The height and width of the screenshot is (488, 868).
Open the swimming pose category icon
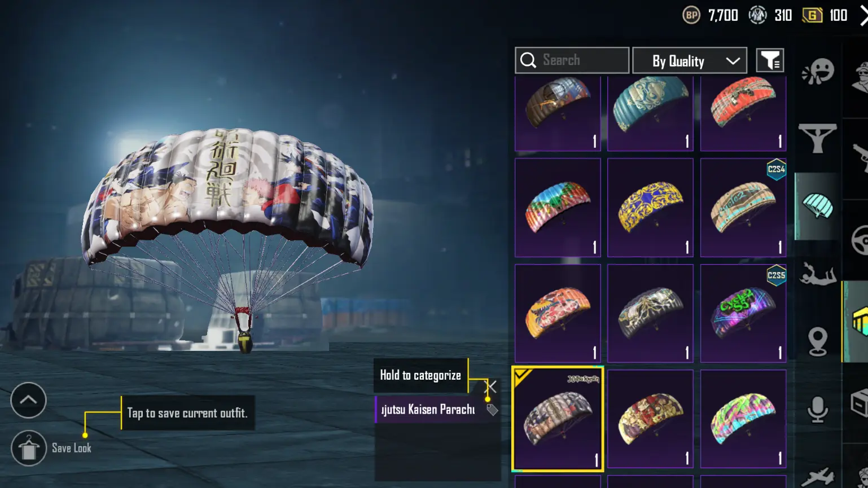click(817, 274)
